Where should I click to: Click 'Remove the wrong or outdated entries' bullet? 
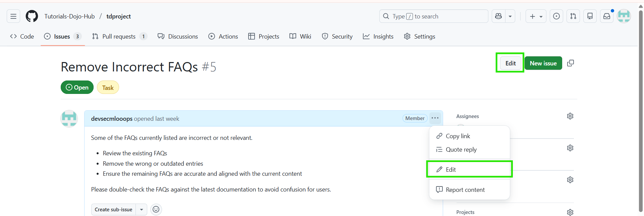click(x=153, y=164)
